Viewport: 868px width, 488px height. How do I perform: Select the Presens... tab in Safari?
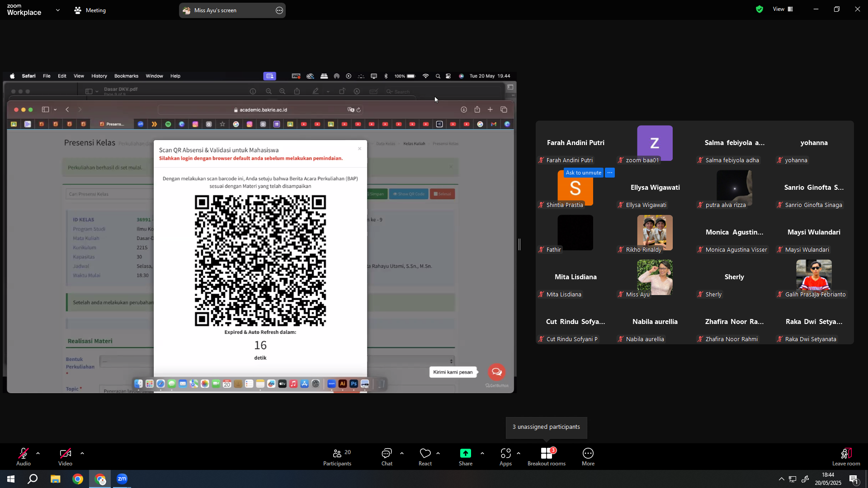[113, 124]
